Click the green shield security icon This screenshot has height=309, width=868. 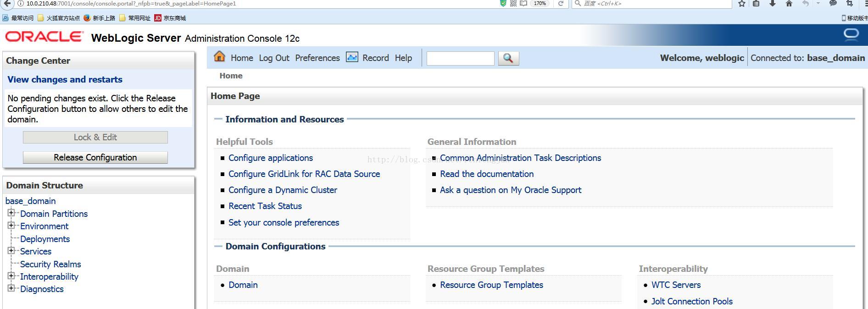(503, 3)
